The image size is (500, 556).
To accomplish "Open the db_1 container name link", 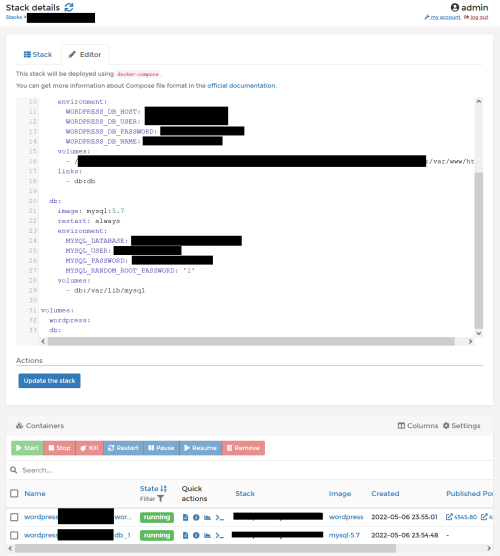I will point(77,535).
